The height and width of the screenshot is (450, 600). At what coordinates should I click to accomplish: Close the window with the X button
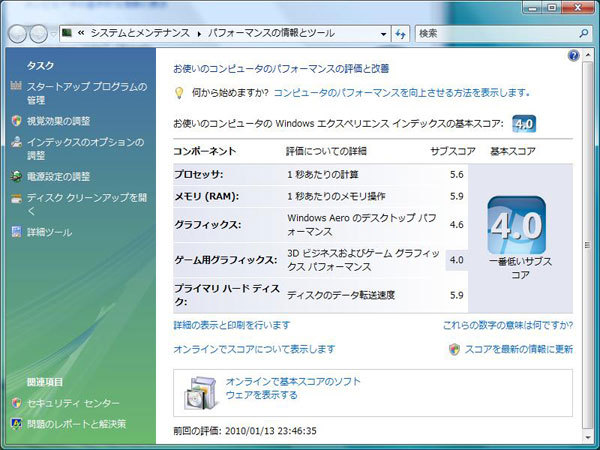[577, 7]
